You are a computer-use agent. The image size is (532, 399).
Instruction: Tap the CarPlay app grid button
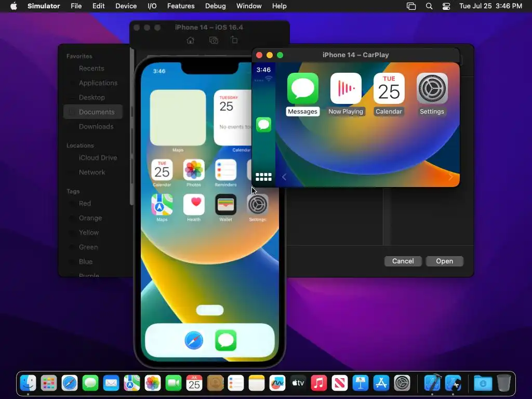tap(263, 177)
